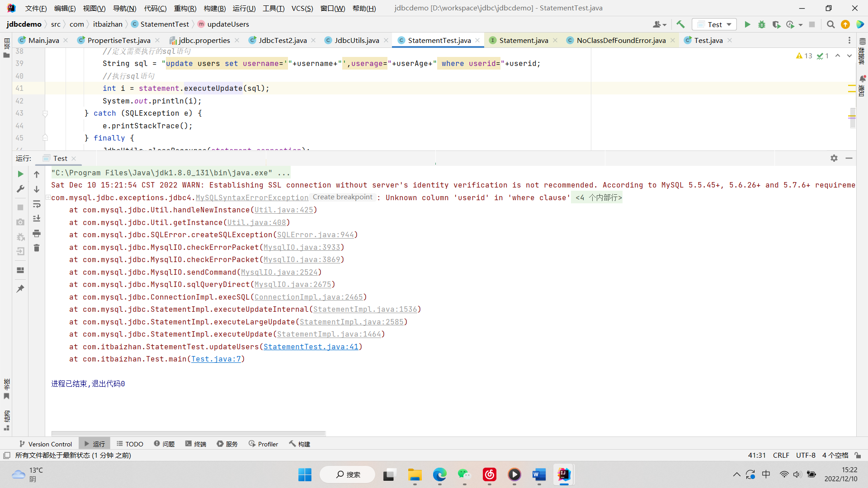Screen dimensions: 868x488
Task: Open Search Everywhere magnifier icon
Action: 830,24
